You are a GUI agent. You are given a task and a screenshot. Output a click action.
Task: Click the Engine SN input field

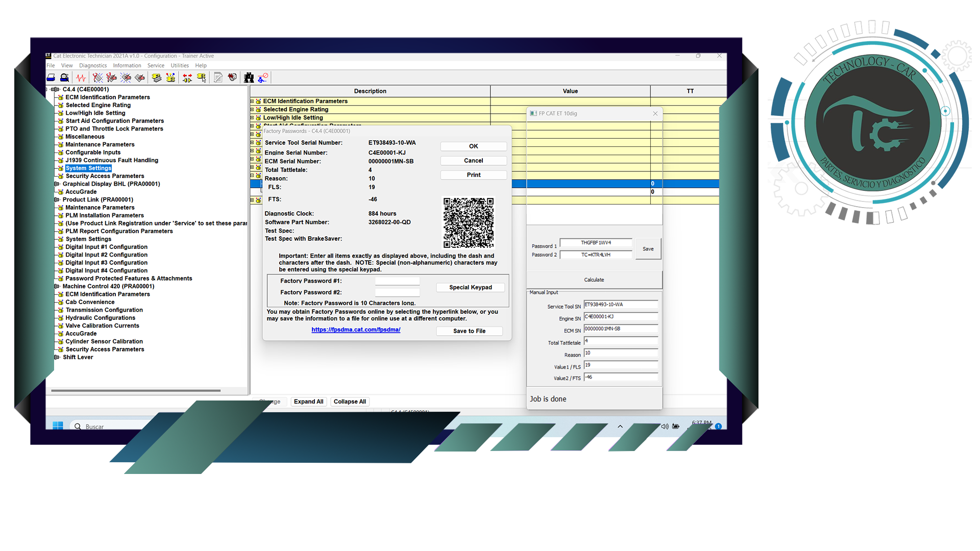click(x=621, y=317)
